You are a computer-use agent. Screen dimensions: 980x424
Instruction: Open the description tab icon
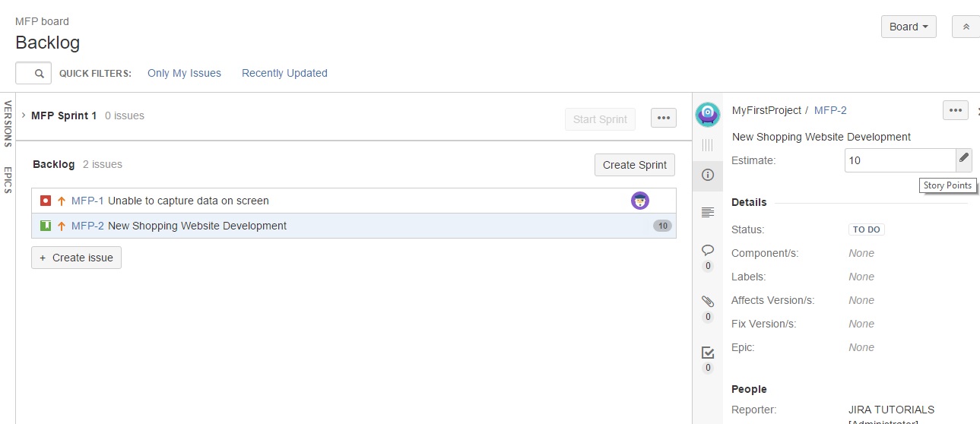[x=708, y=212]
